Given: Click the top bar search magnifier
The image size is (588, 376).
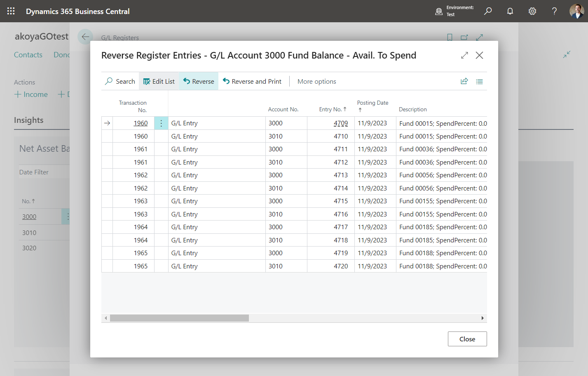Looking at the screenshot, I should pyautogui.click(x=488, y=11).
